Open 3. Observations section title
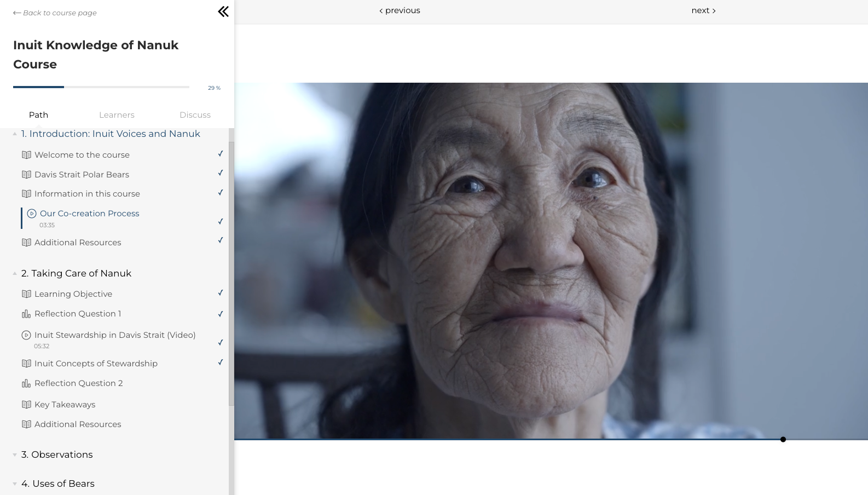Viewport: 868px width, 495px height. (x=57, y=454)
